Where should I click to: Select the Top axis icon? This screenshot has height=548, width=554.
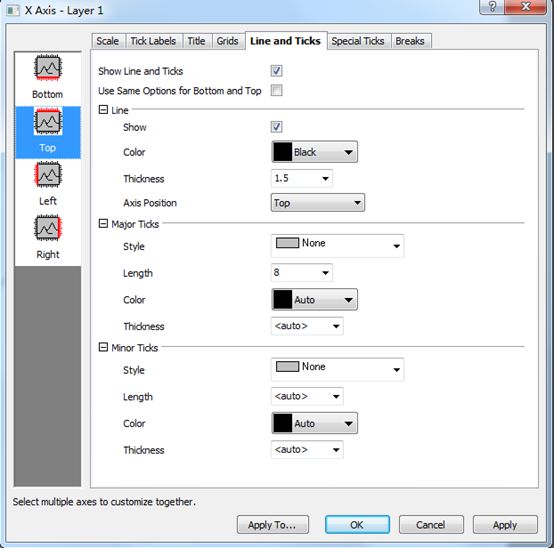click(48, 121)
